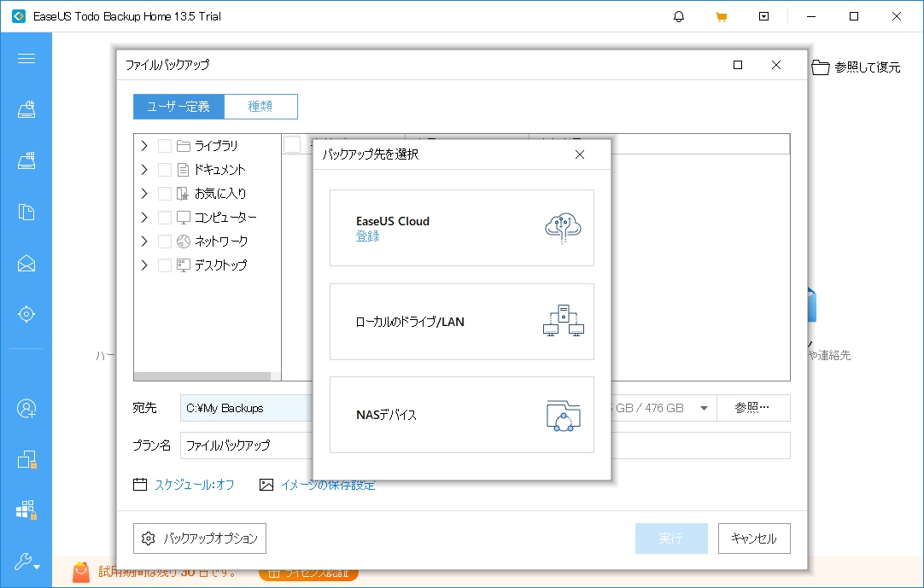Viewport: 924px width, 588px height.
Task: Select the Disk/Partition Backup sidebar icon
Action: [26, 109]
